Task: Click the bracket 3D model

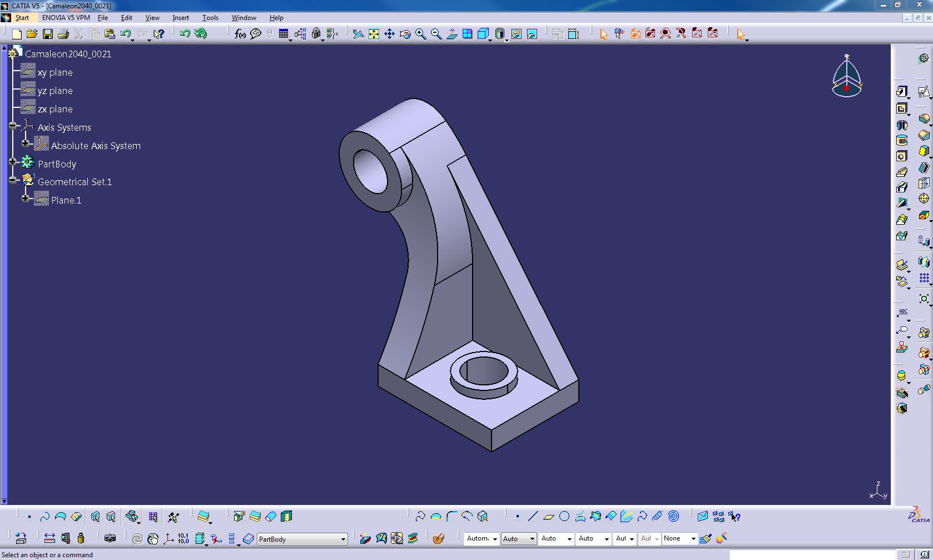Action: tap(458, 272)
